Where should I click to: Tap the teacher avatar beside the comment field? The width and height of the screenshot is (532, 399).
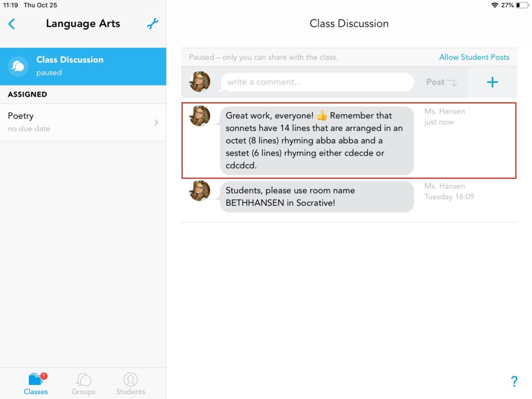pos(200,82)
